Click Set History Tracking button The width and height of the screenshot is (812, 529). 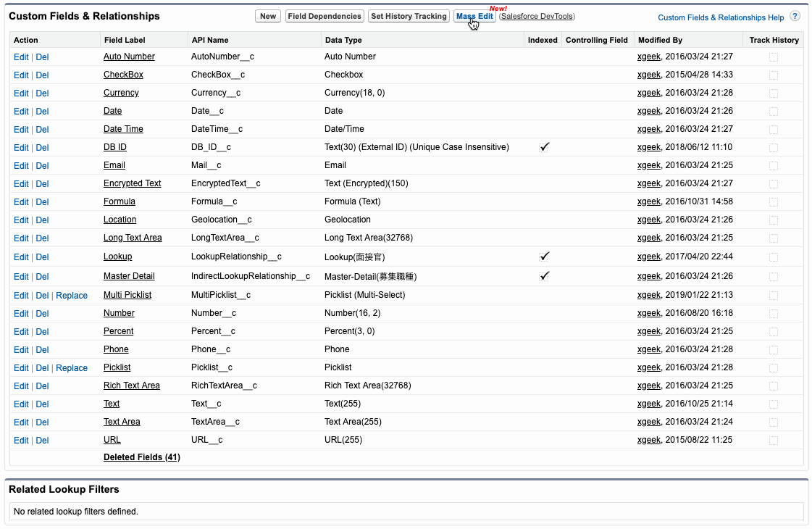[x=409, y=16]
